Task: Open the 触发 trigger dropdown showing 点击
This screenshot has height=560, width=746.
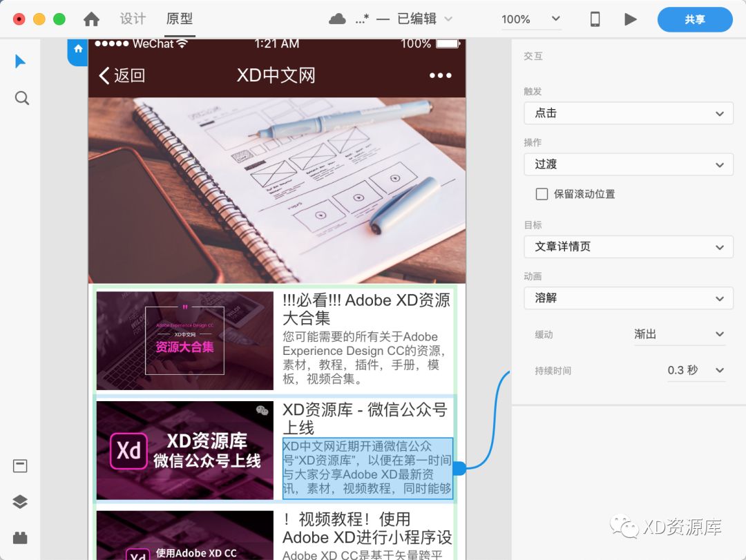Action: (x=629, y=113)
